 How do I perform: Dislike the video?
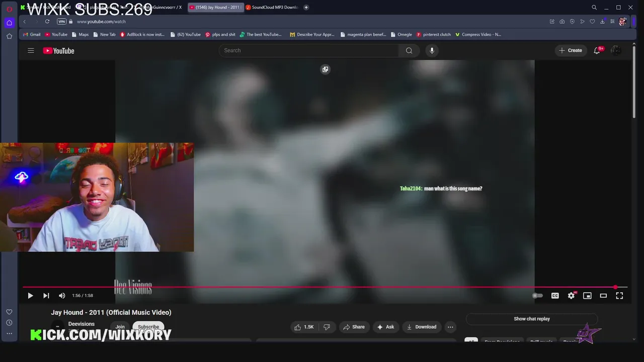[x=327, y=327]
